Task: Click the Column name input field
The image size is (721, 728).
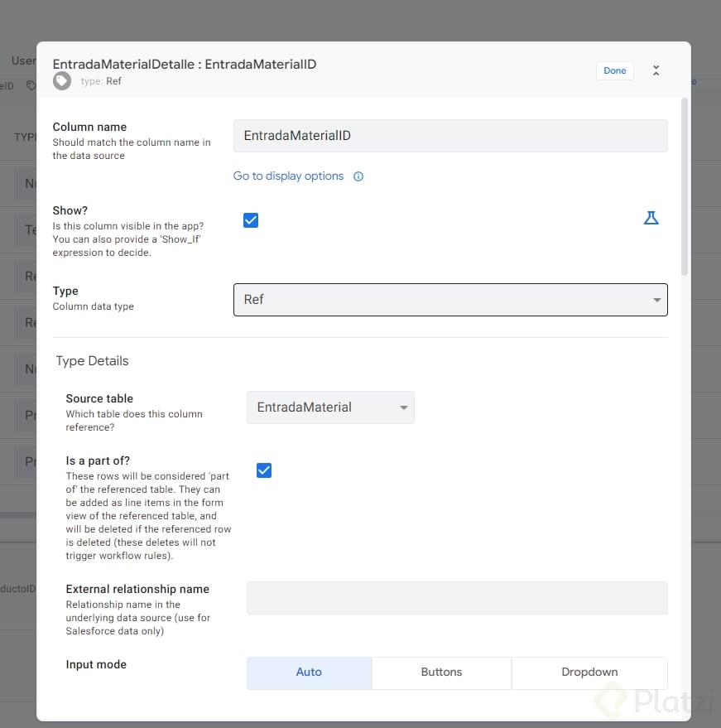Action: pyautogui.click(x=450, y=136)
